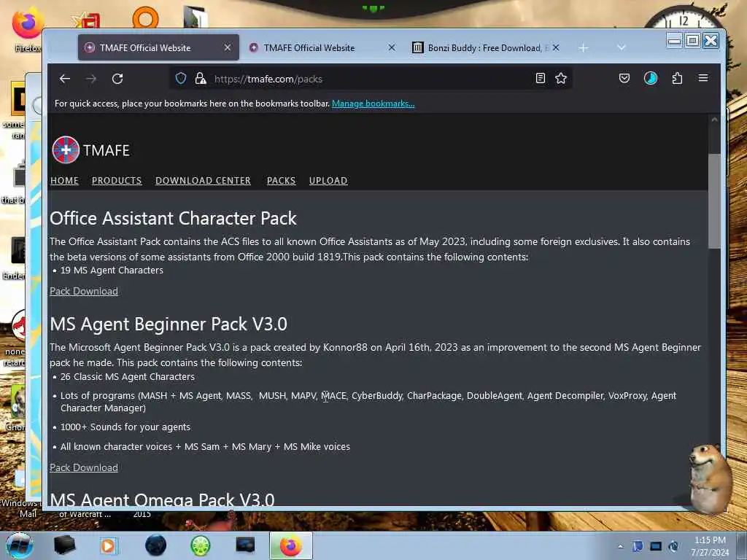View site security via padlock icon
The width and height of the screenshot is (747, 560).
[x=201, y=78]
